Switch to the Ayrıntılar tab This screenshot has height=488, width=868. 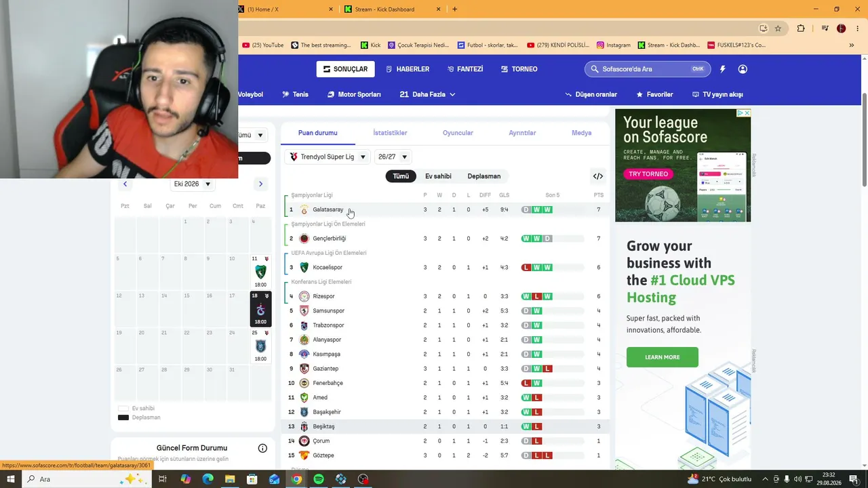coord(522,133)
